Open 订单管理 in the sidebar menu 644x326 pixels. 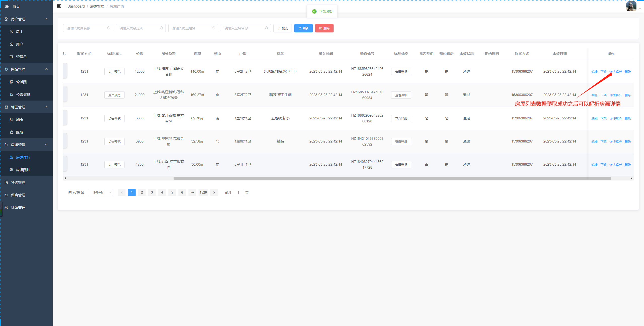point(18,208)
